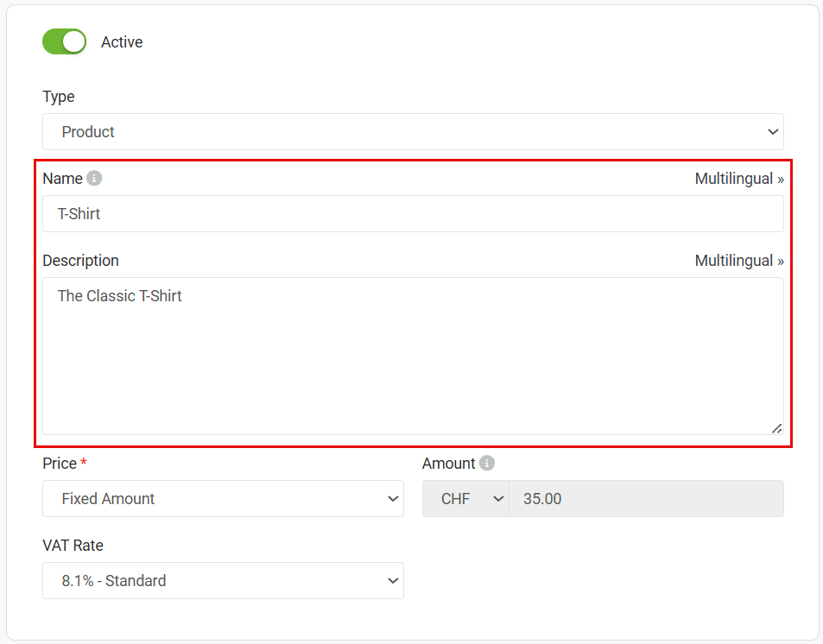Open the CHF currency selector
The width and height of the screenshot is (823, 644).
click(x=465, y=499)
